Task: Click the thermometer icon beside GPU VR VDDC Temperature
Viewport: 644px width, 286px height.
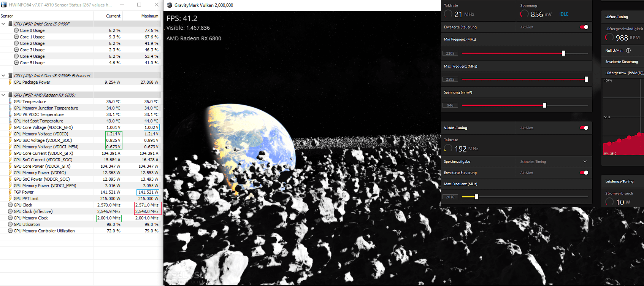Action: [x=10, y=114]
